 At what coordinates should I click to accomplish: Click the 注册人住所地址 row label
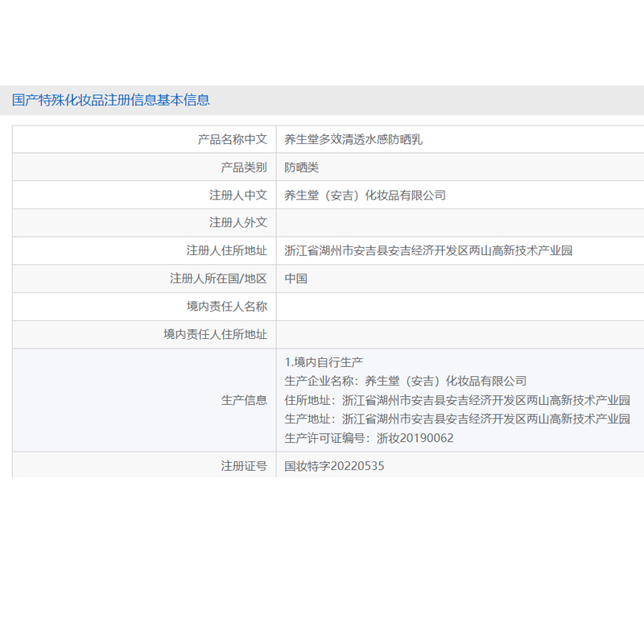[x=226, y=250]
